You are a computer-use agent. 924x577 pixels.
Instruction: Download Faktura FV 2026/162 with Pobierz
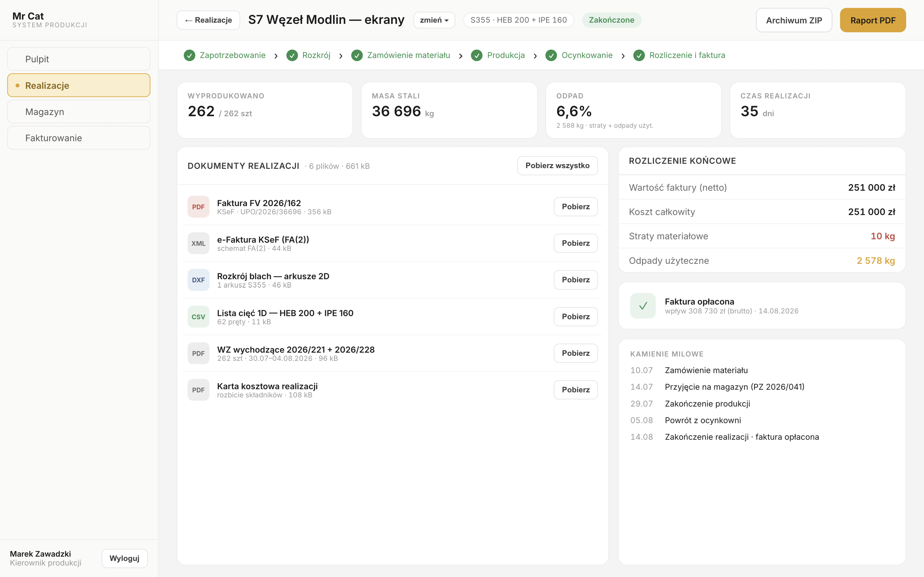point(576,206)
